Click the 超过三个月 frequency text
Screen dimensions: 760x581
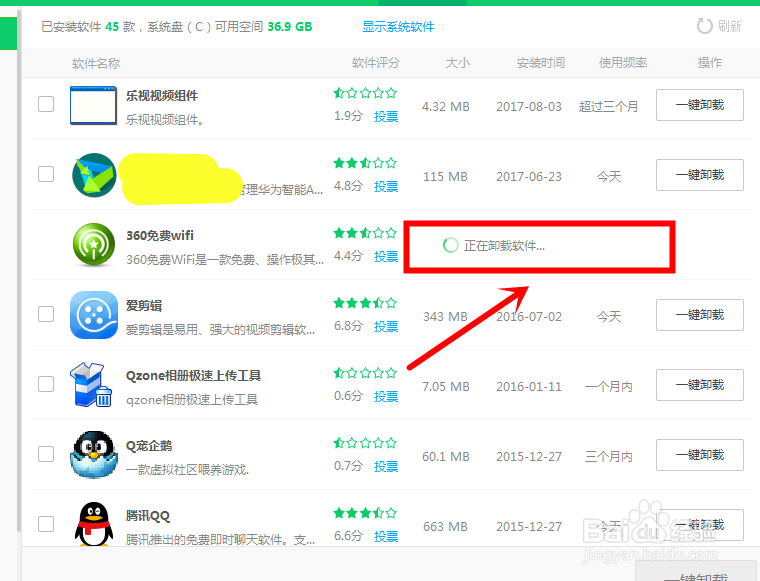pyautogui.click(x=608, y=107)
